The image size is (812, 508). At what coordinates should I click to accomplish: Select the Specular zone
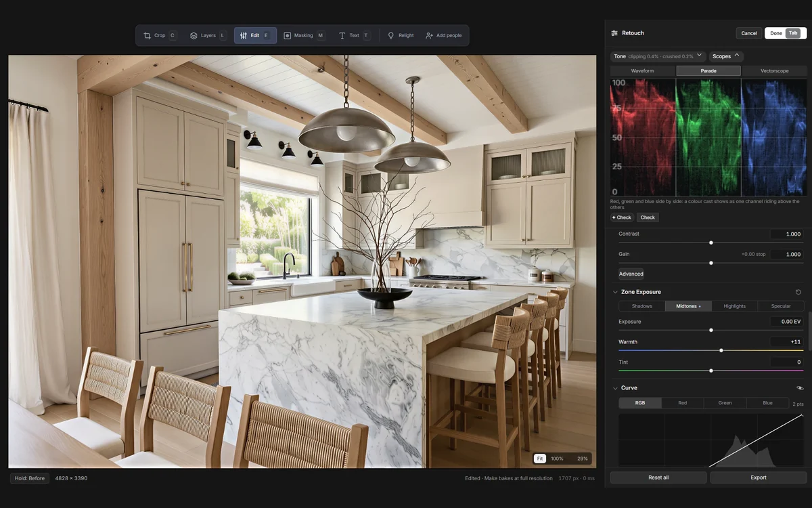pos(781,306)
